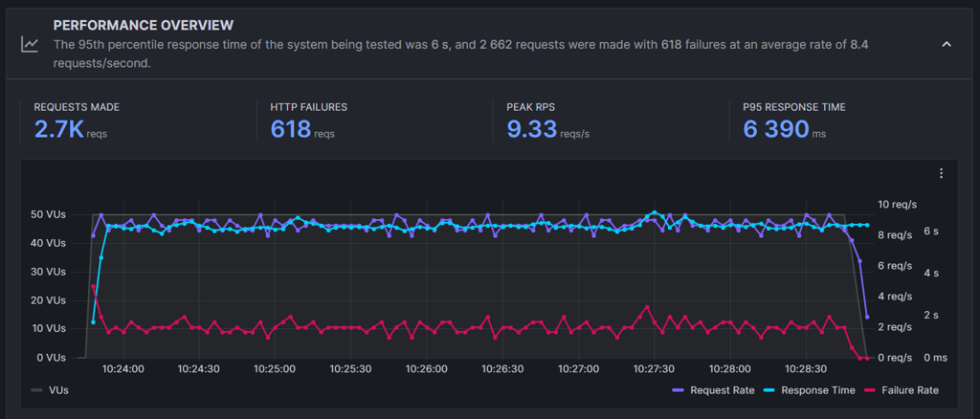
Task: Click the 10:24:30 time axis label
Action: [197, 369]
